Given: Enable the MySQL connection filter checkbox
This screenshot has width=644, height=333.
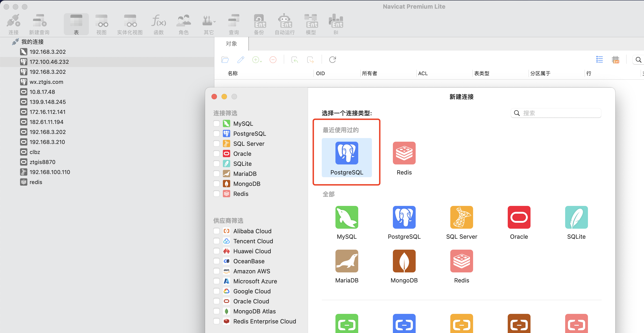Looking at the screenshot, I should pos(216,124).
